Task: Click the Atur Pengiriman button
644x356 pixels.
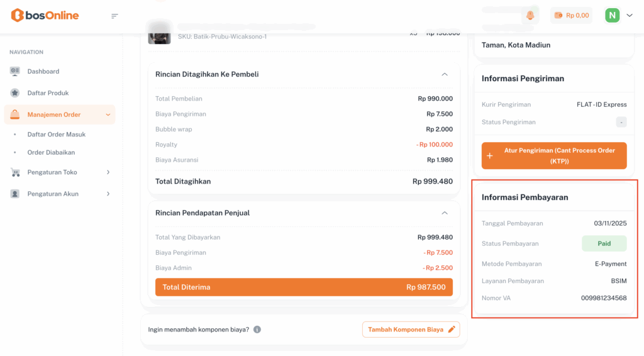Action: (554, 155)
